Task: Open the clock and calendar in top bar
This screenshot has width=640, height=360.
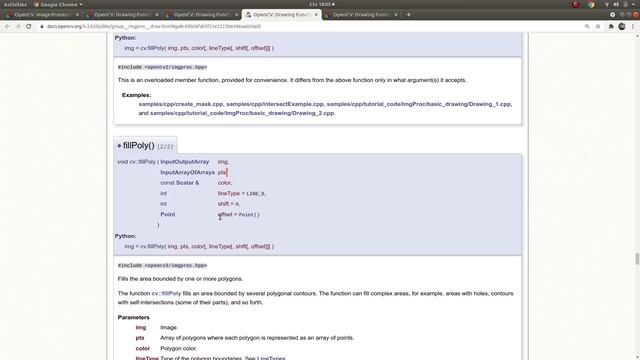Action: [x=322, y=4]
